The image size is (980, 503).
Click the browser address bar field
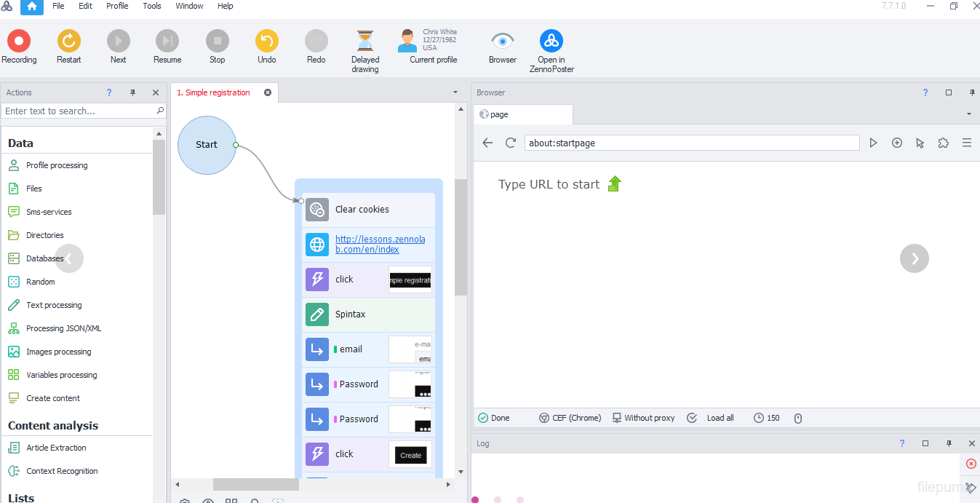pyautogui.click(x=691, y=143)
